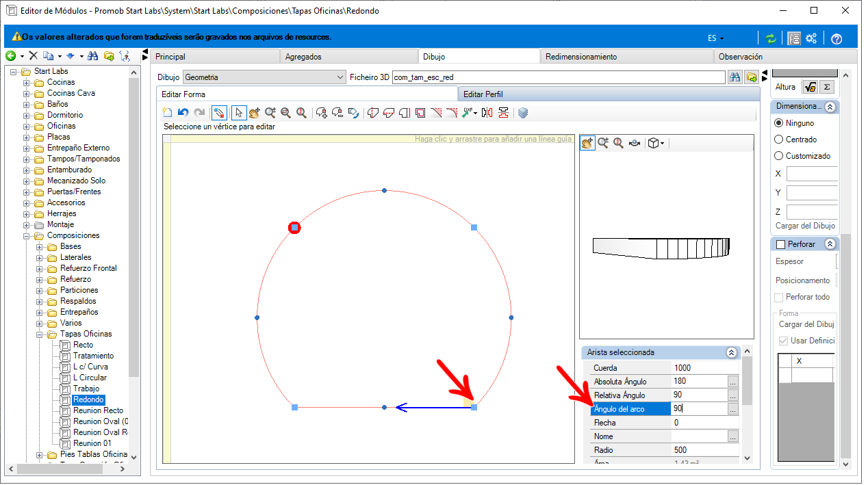868x485 pixels.
Task: Enable the Perforar checkbox
Action: [780, 244]
